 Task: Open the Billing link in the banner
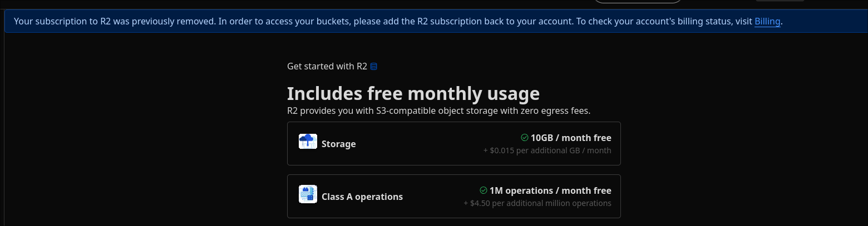[767, 22]
